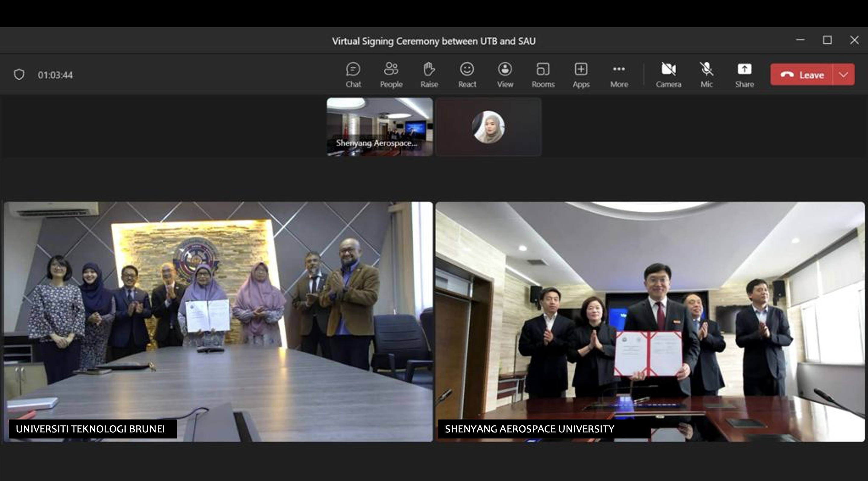Minimize the meeting window
Viewport: 868px width, 481px height.
tap(800, 40)
